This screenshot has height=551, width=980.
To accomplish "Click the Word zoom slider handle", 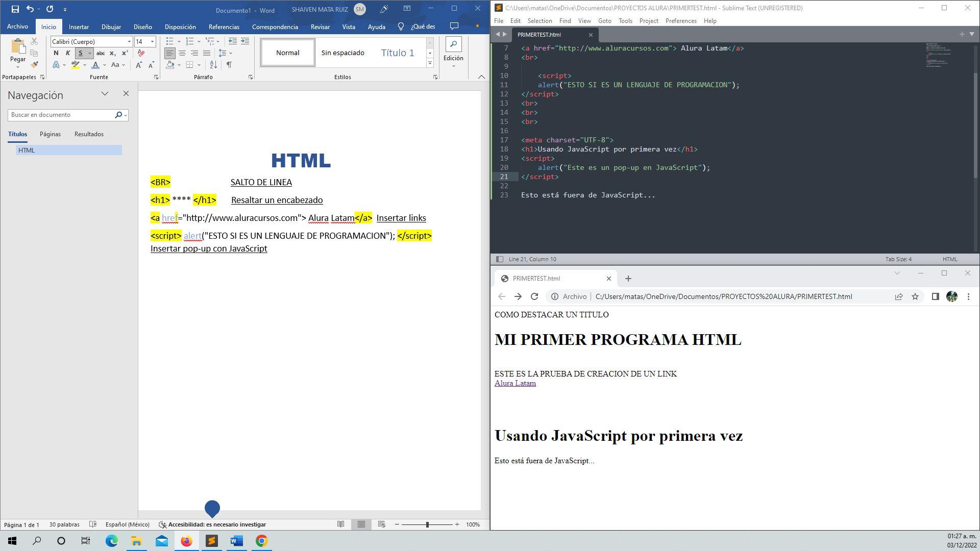I will click(427, 524).
